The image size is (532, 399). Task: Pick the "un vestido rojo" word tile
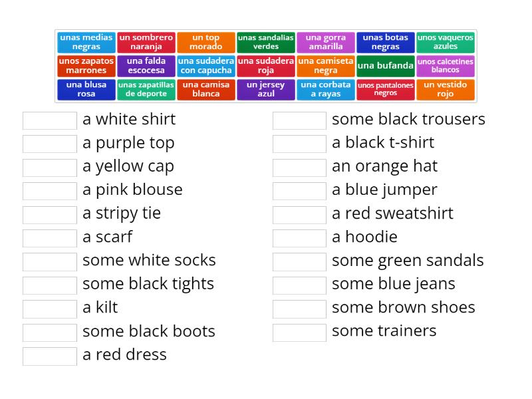[446, 89]
